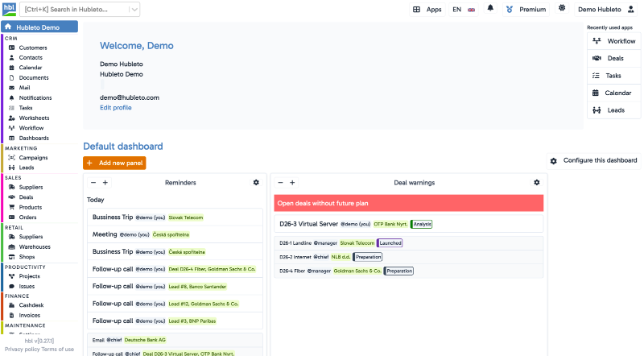Click the Launched tag on D26-1 Landline
Image resolution: width=644 pixels, height=356 pixels.
coord(390,243)
